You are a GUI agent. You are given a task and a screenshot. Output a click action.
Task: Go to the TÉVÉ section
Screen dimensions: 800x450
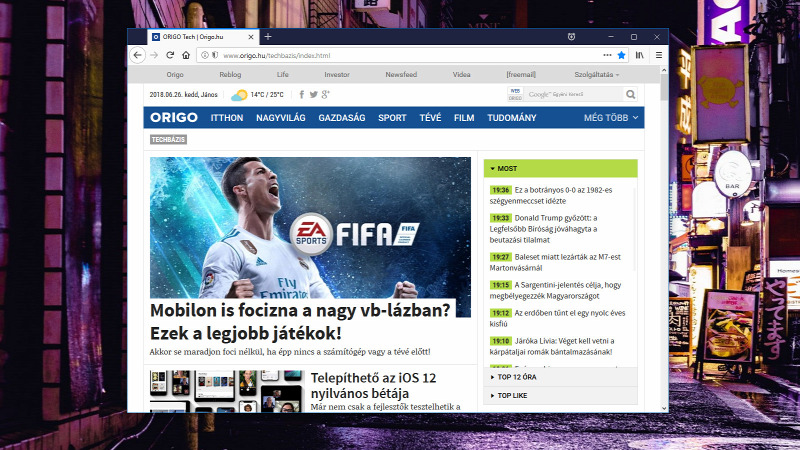click(430, 118)
